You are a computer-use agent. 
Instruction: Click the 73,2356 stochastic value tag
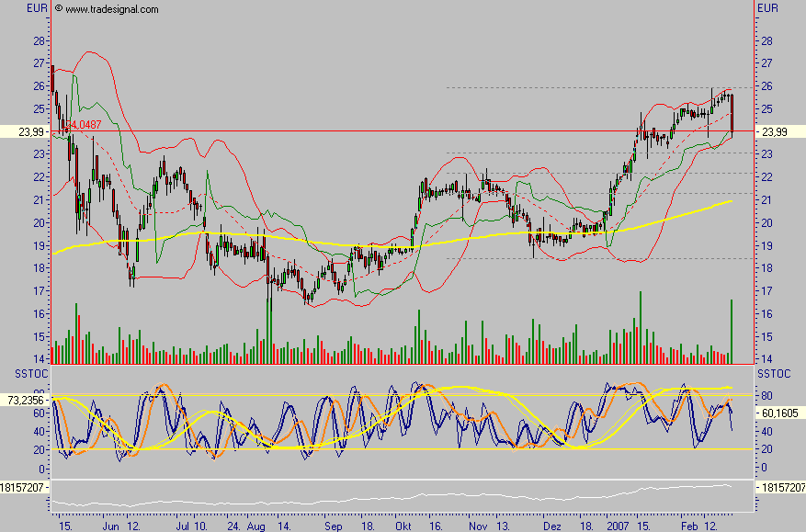tap(24, 401)
